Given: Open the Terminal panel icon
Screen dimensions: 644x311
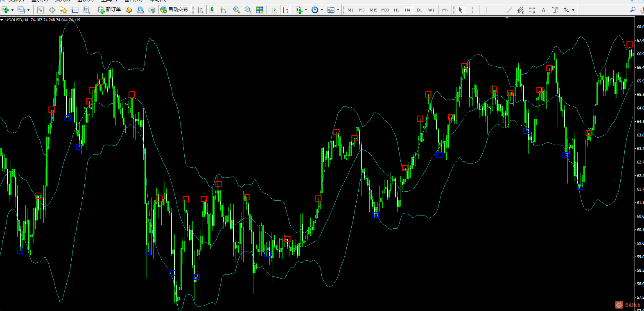Looking at the screenshot, I should (75, 10).
